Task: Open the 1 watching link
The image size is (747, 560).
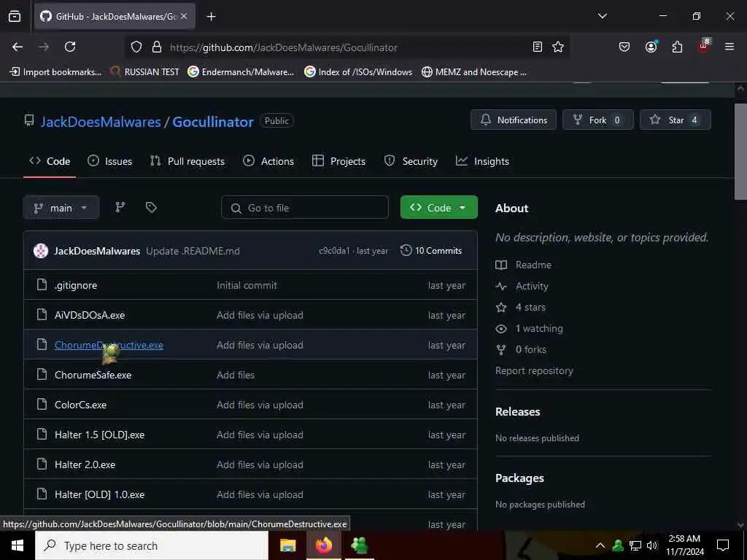Action: tap(530, 329)
